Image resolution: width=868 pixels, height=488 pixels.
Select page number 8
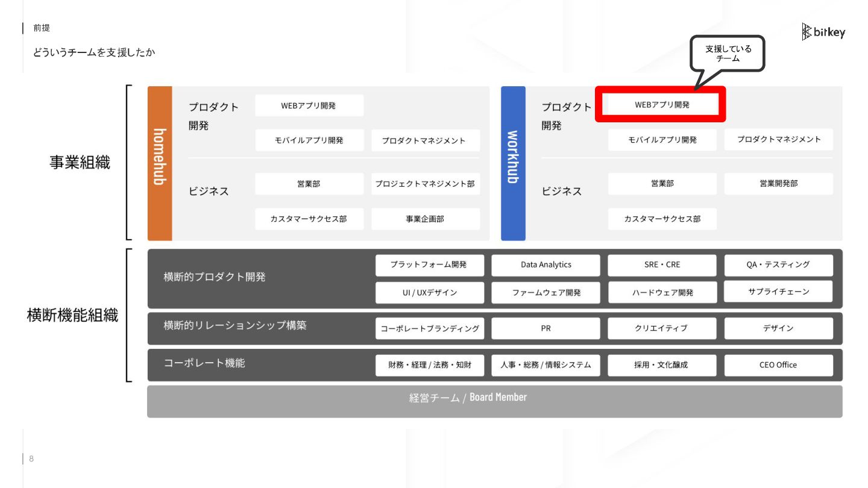point(31,460)
